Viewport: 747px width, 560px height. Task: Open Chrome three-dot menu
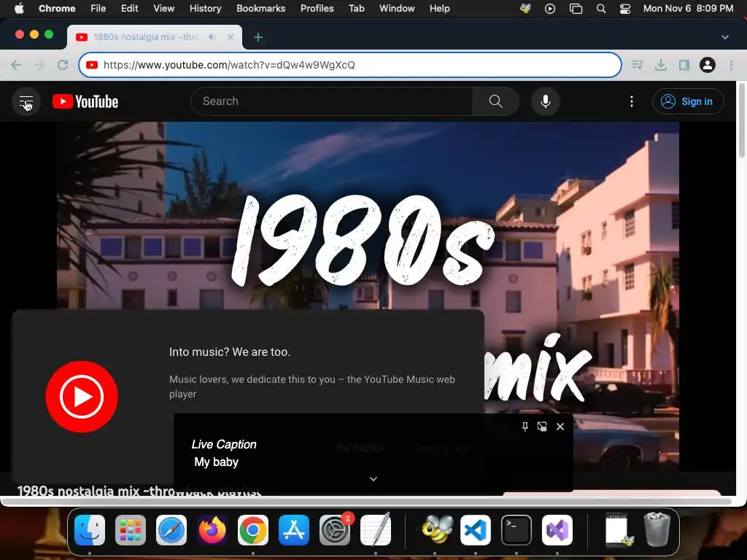tap(731, 65)
